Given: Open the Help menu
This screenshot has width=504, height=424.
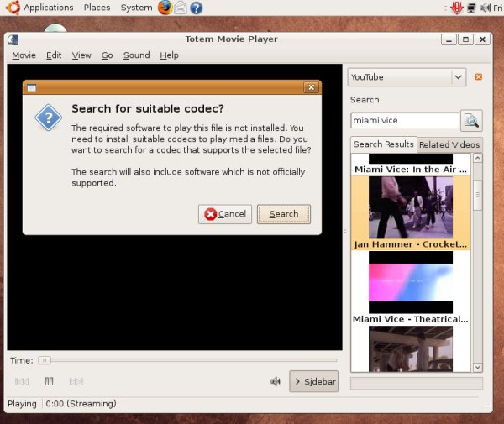Looking at the screenshot, I should point(169,55).
